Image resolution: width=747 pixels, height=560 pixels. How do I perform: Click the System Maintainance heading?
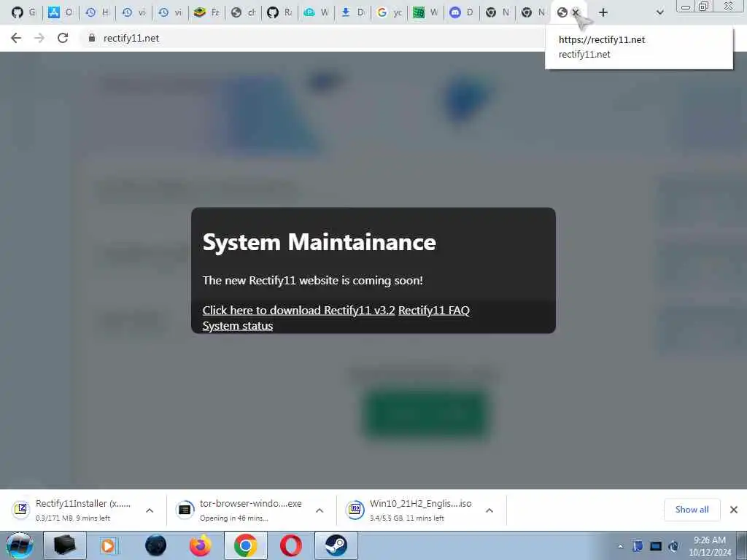[x=320, y=242]
